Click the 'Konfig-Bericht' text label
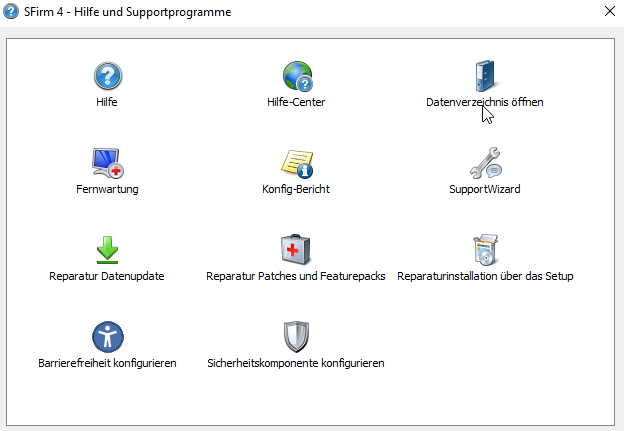Screen dimensions: 624x431 coord(296,189)
